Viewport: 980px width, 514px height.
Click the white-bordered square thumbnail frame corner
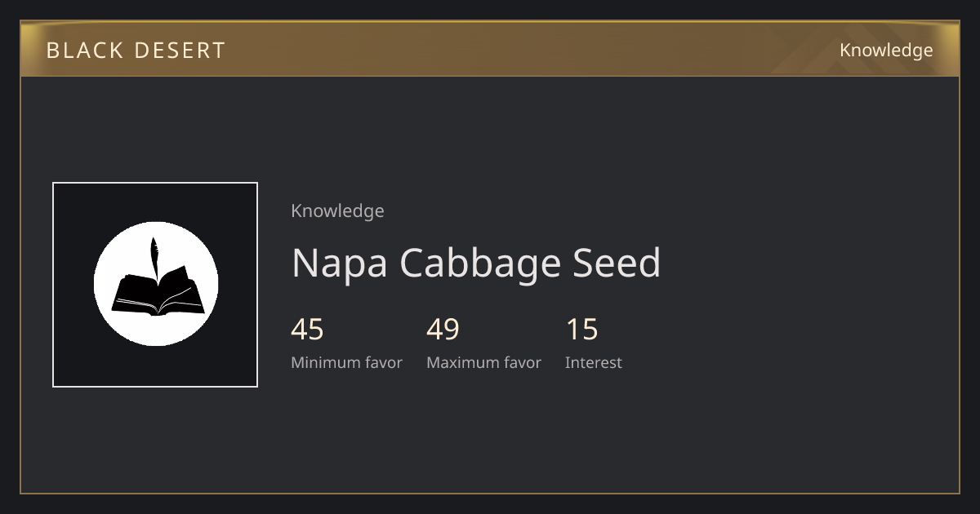54,184
